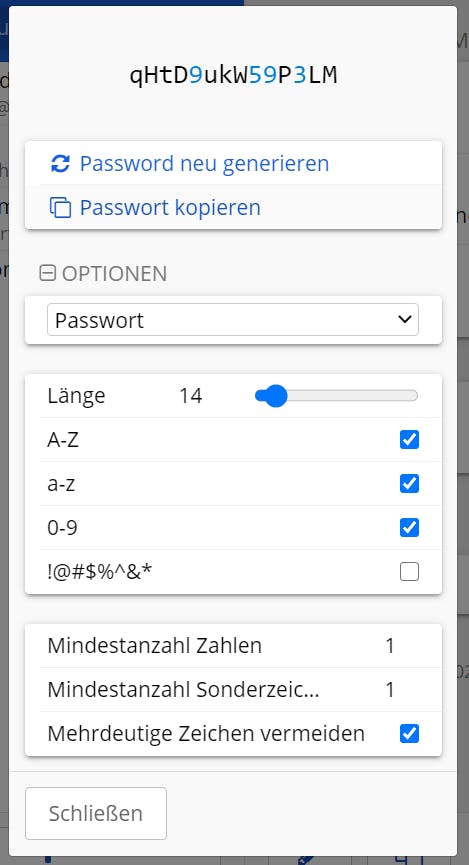Click the Mindestanzahl Sonderzeichen value field
The height and width of the screenshot is (865, 469).
click(390, 690)
